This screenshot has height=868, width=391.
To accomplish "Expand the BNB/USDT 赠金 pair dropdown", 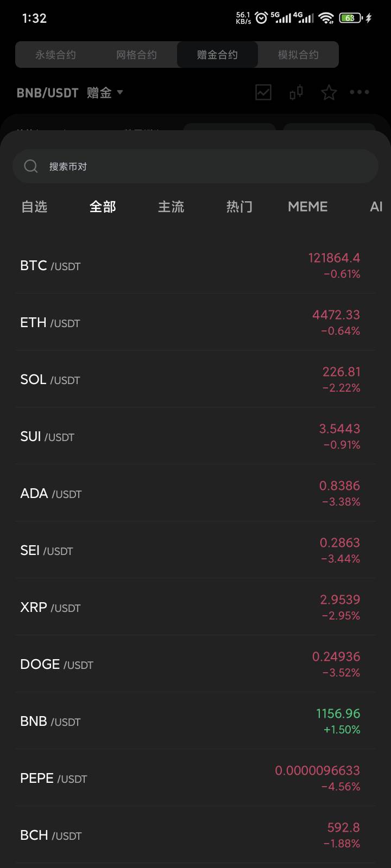I will click(120, 92).
